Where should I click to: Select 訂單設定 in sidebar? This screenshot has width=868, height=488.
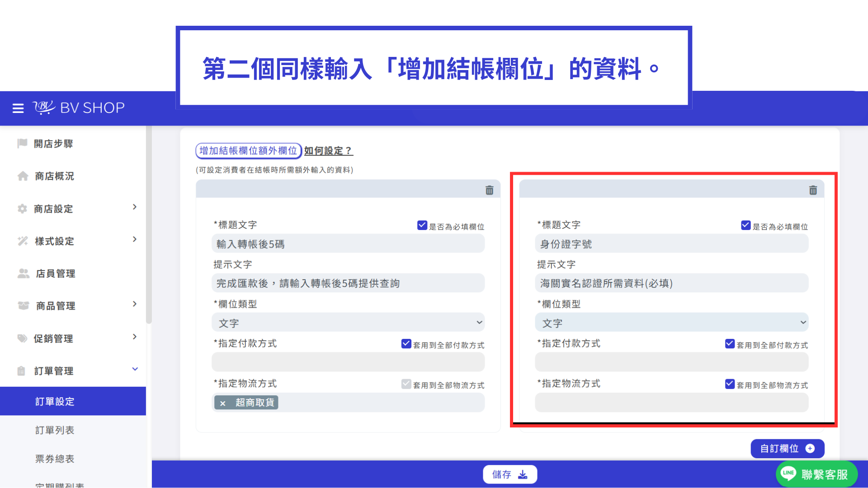coord(73,401)
